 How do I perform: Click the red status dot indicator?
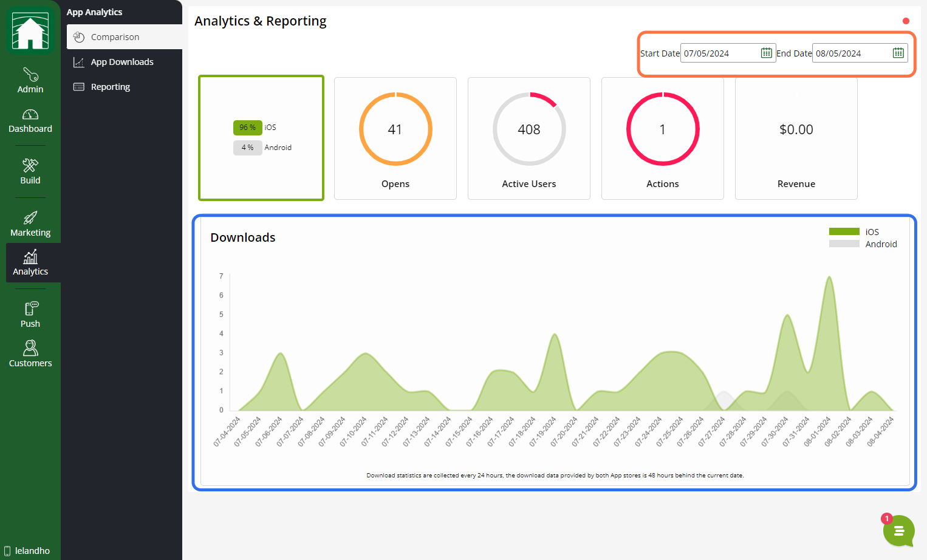point(906,21)
